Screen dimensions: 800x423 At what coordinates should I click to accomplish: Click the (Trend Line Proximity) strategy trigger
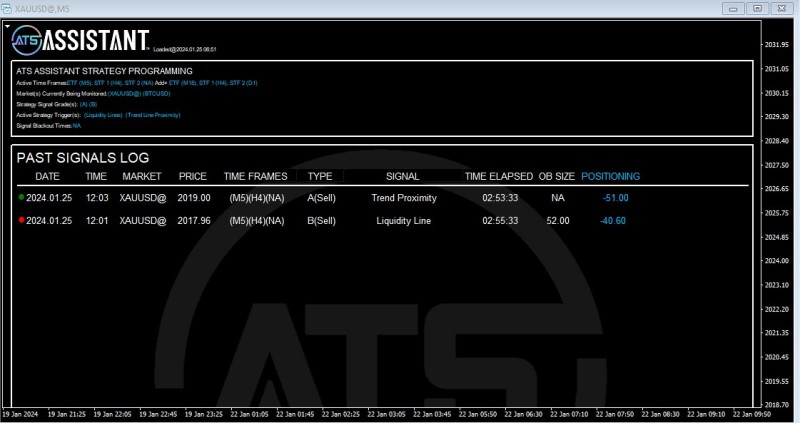click(x=153, y=115)
